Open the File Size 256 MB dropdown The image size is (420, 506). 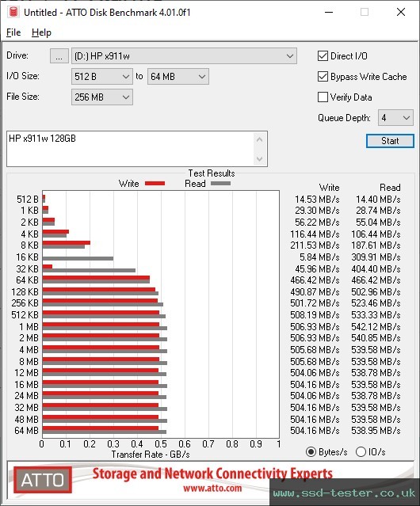(x=102, y=97)
